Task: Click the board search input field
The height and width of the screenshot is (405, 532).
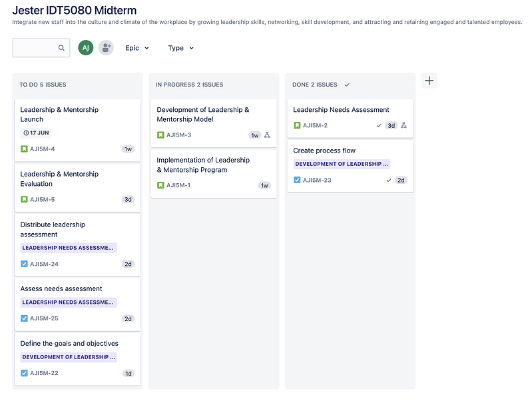Action: [35, 48]
